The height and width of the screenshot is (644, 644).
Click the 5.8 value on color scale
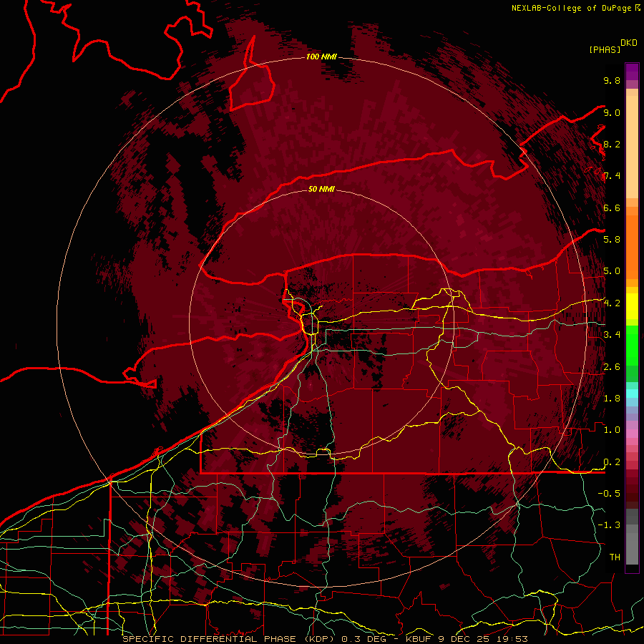click(612, 239)
